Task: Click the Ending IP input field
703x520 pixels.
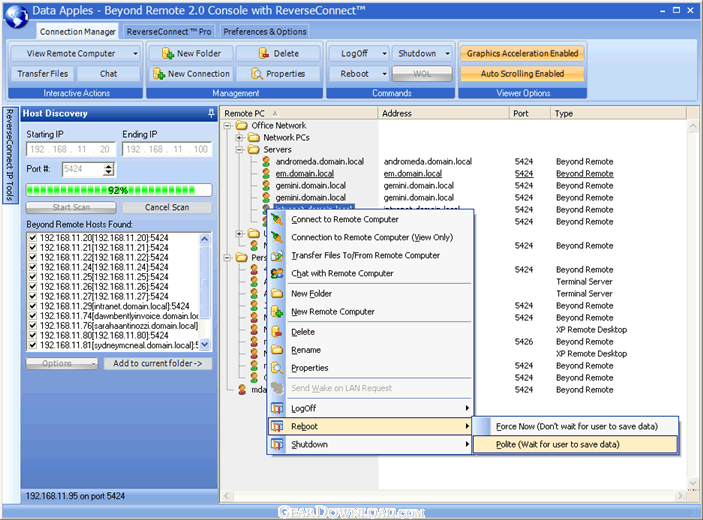Action: (167, 149)
